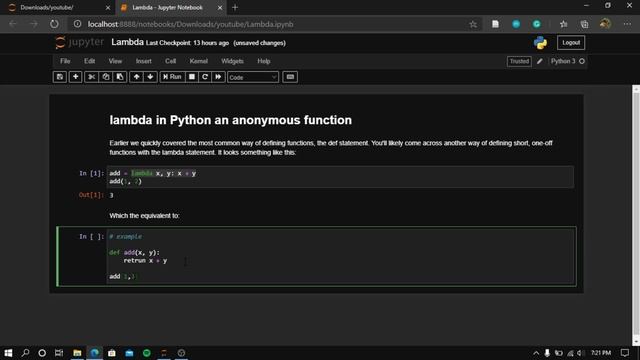The height and width of the screenshot is (360, 640).
Task: Open Spotify from the taskbar
Action: click(x=147, y=353)
